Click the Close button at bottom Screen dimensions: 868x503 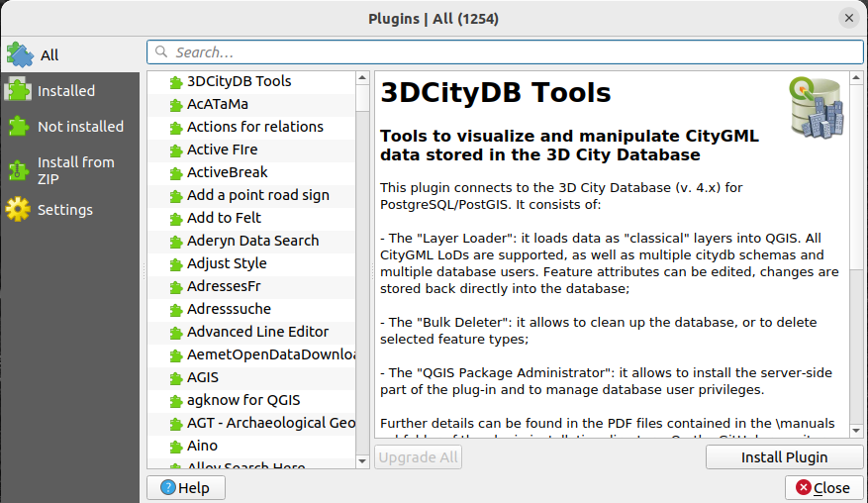coord(822,487)
